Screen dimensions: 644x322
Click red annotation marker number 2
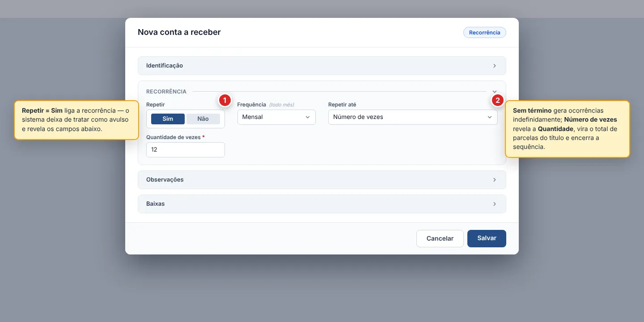click(x=498, y=100)
